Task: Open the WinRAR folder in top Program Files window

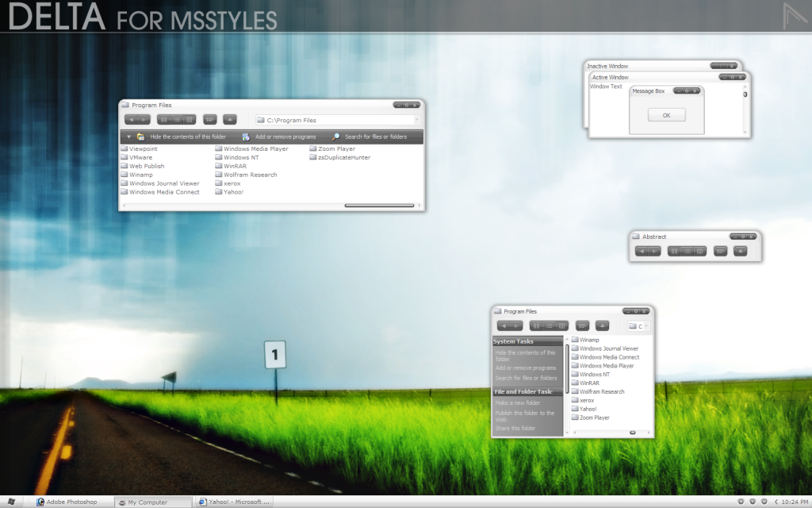Action: click(x=235, y=166)
